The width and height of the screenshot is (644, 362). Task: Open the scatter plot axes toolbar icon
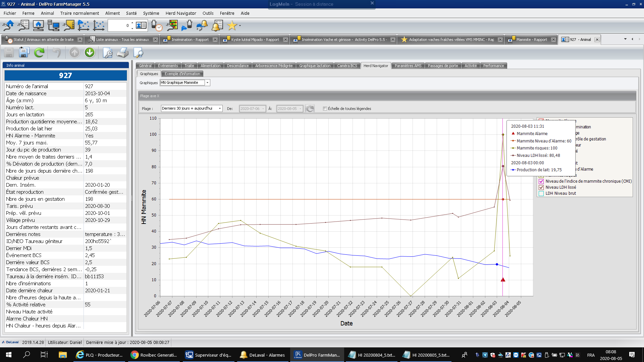(x=99, y=25)
